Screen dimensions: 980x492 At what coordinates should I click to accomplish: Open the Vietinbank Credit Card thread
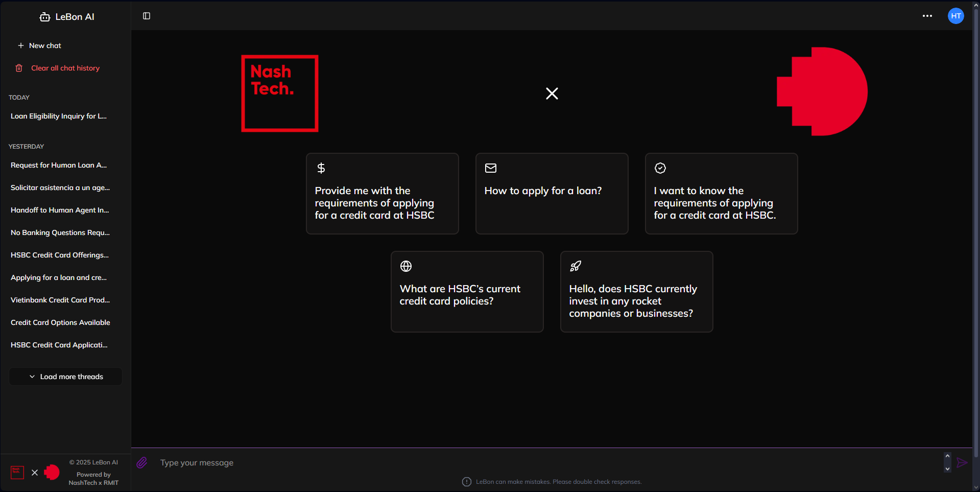pyautogui.click(x=60, y=300)
